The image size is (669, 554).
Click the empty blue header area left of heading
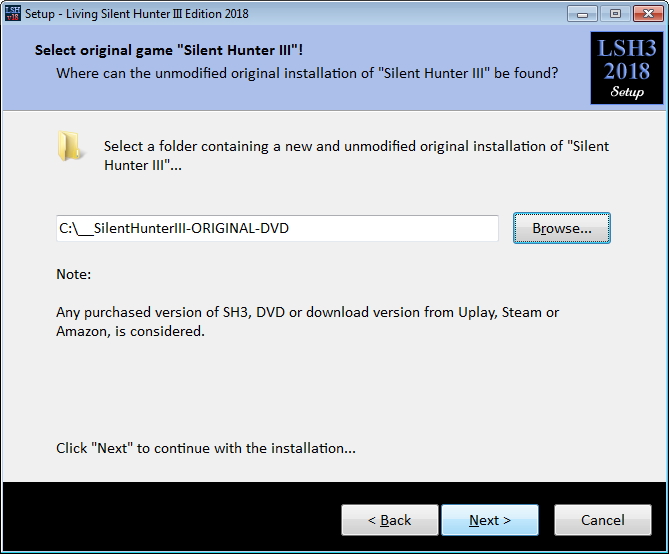point(18,68)
